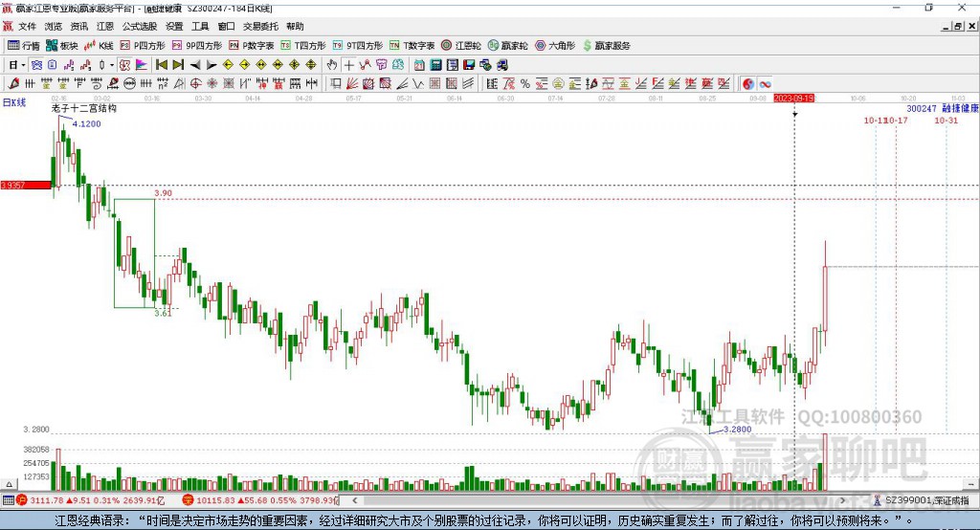Open the calendar icon showing 21

point(419,65)
